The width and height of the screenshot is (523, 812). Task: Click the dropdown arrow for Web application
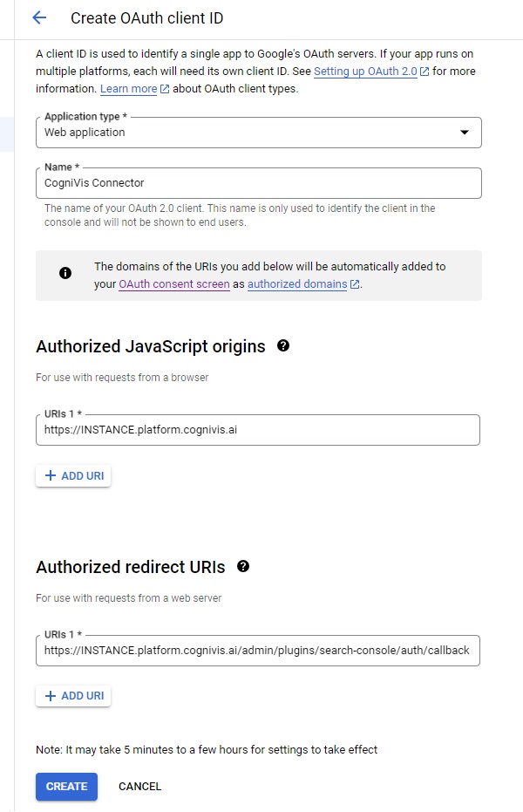(464, 133)
